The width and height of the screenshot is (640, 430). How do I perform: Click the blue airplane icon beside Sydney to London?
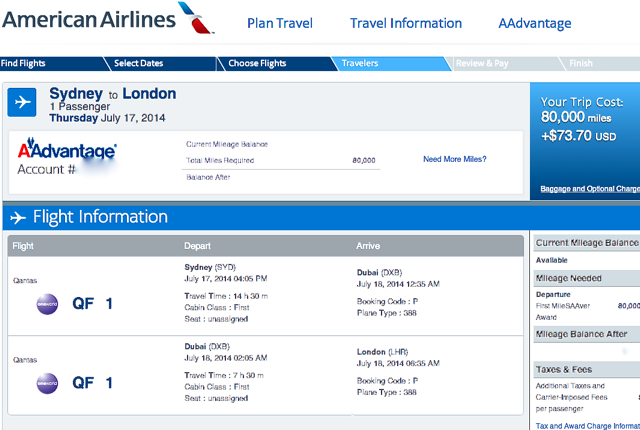tap(22, 102)
